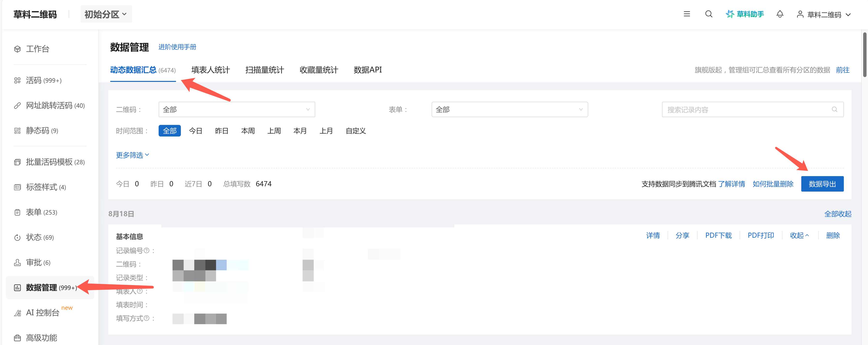Screen dimensions: 868x345
Task: Switch to 收藏量统计 tab
Action: click(x=319, y=70)
